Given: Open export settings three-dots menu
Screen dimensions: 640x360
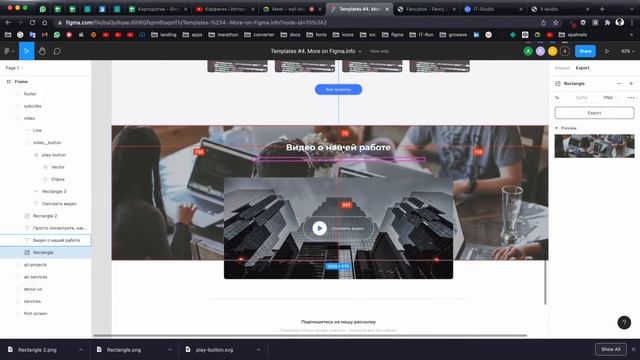Looking at the screenshot, I should (631, 98).
